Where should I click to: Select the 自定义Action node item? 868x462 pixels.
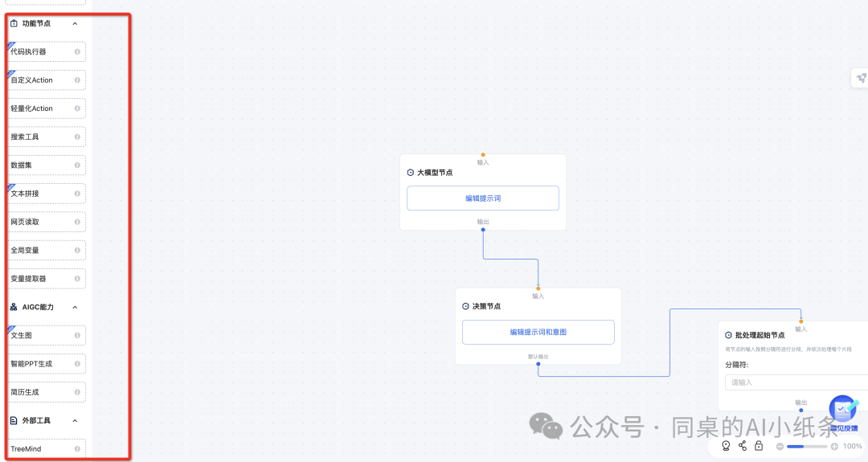click(47, 80)
